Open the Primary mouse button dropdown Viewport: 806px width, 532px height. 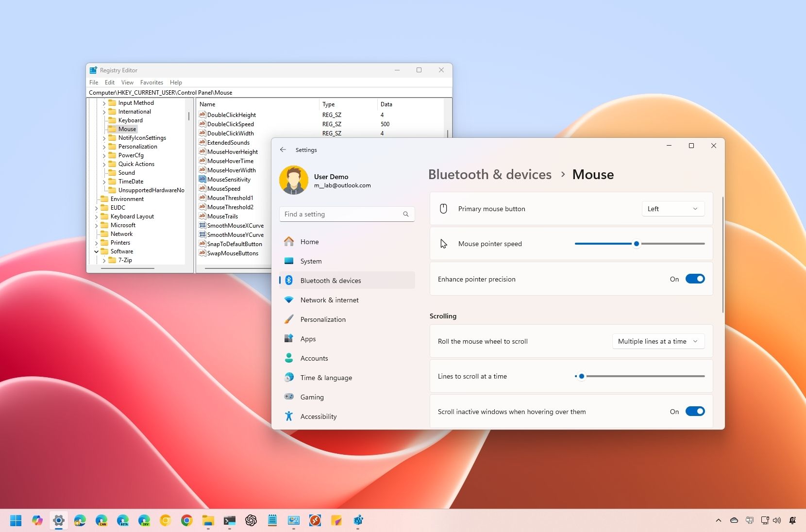point(673,208)
